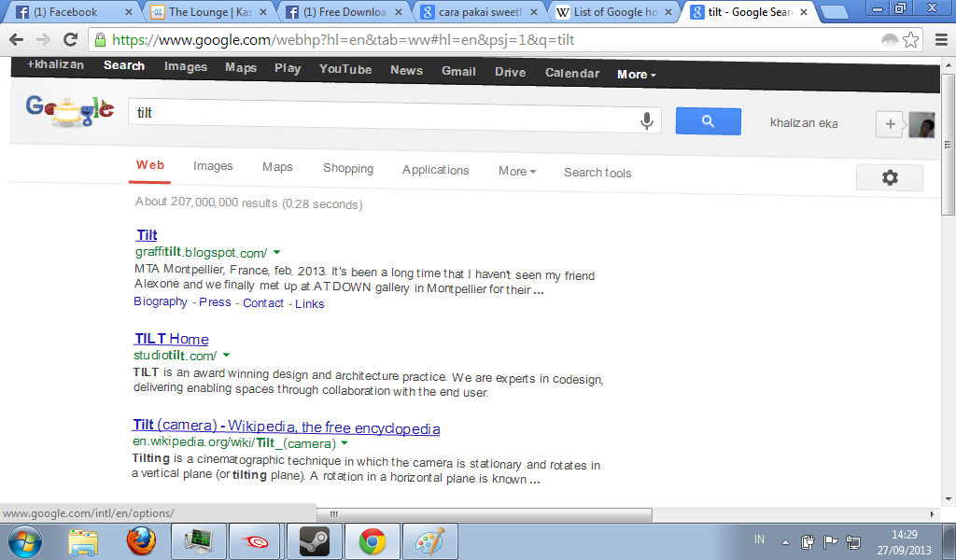
Task: Click the browser forward arrow
Action: pyautogui.click(x=43, y=40)
